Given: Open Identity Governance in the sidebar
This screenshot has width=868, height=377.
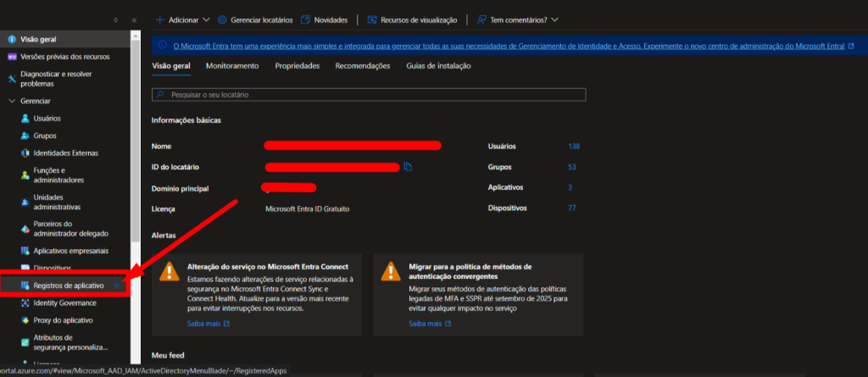Looking at the screenshot, I should point(66,302).
